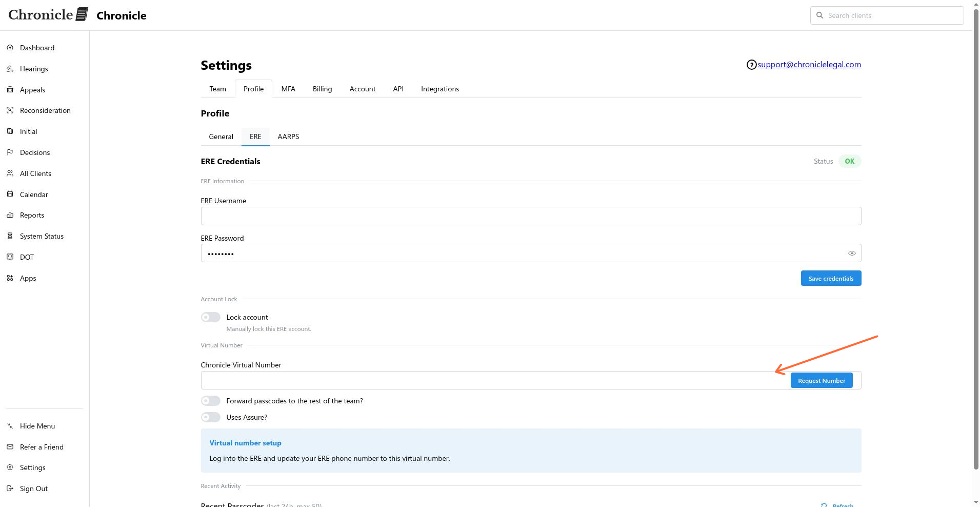Show ERE password with eye icon

(x=852, y=253)
